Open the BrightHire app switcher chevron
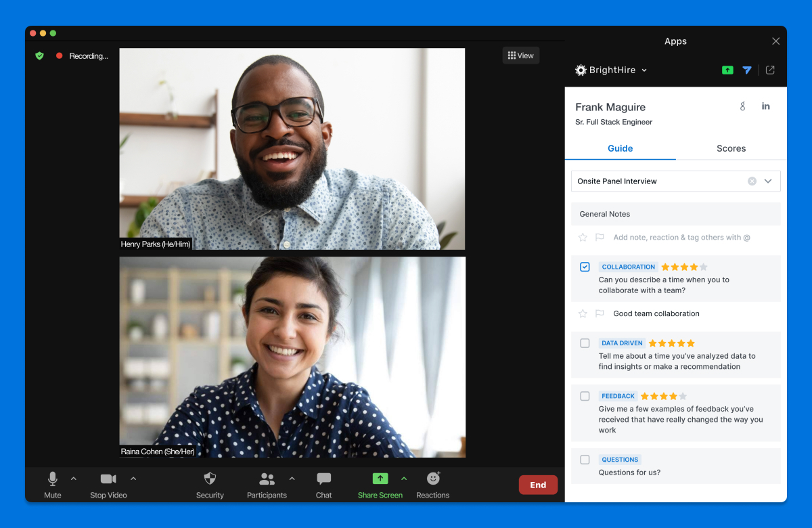The width and height of the screenshot is (812, 528). coord(644,70)
